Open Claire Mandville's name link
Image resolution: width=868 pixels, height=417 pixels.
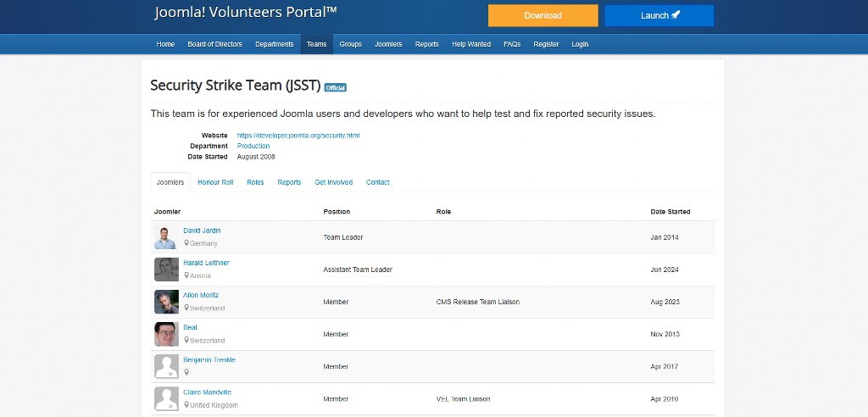tap(208, 392)
